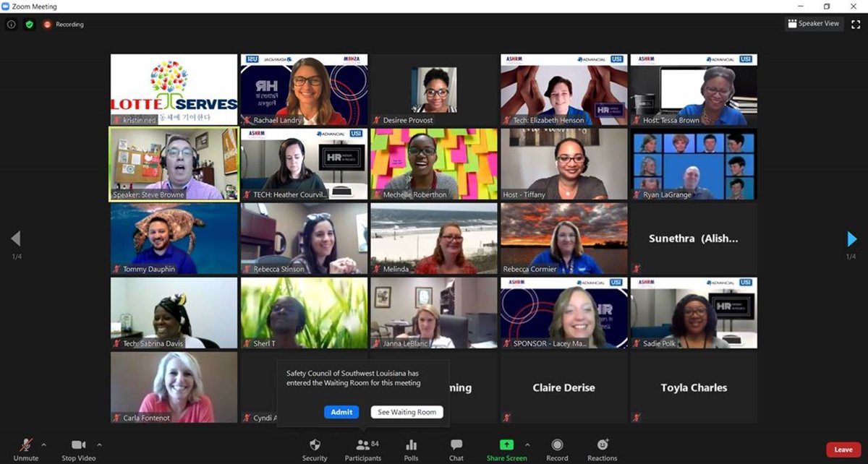Select Rachael Landry's video tile

(x=304, y=90)
